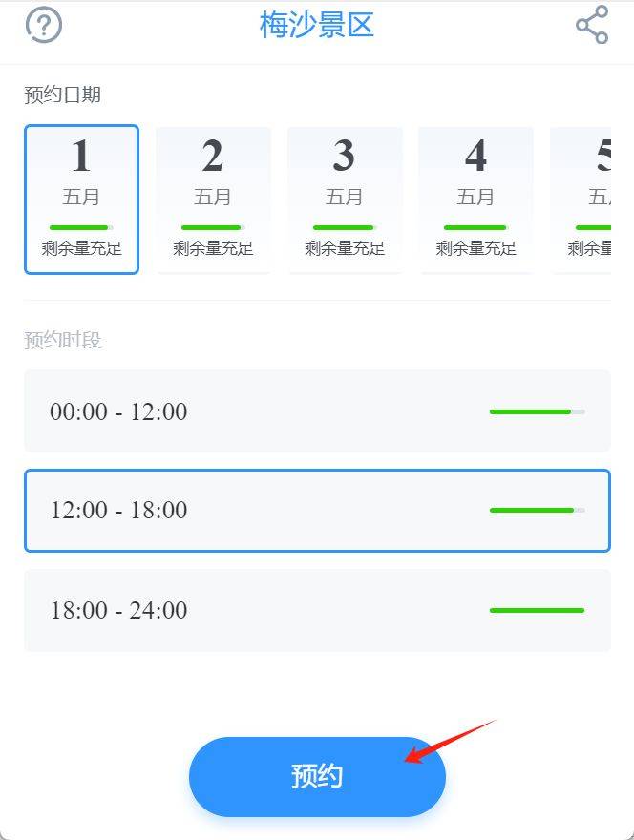This screenshot has width=634, height=840.
Task: Click availability bar of 00:00 - 12:00 slot
Action: [537, 411]
